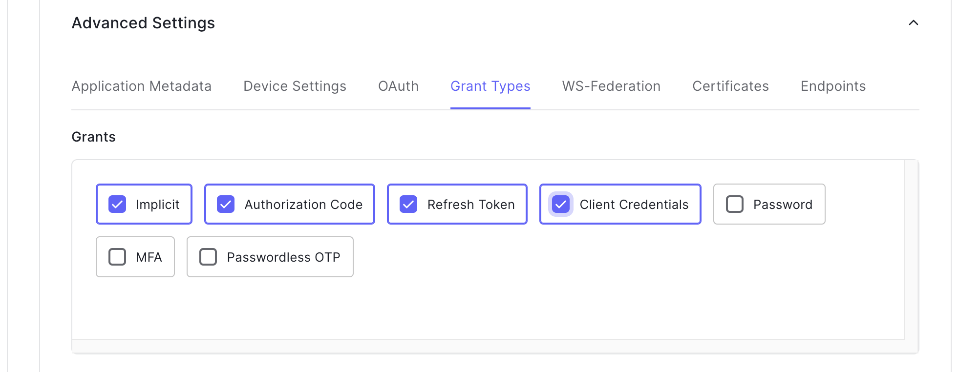Disable the Authorization Code grant checkbox
Viewport: 980px width, 372px height.
click(226, 204)
